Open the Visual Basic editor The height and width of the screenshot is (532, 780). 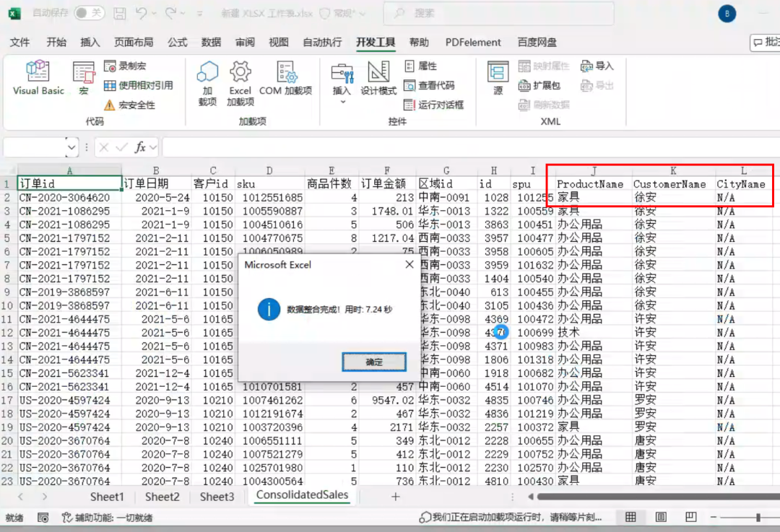[38, 77]
